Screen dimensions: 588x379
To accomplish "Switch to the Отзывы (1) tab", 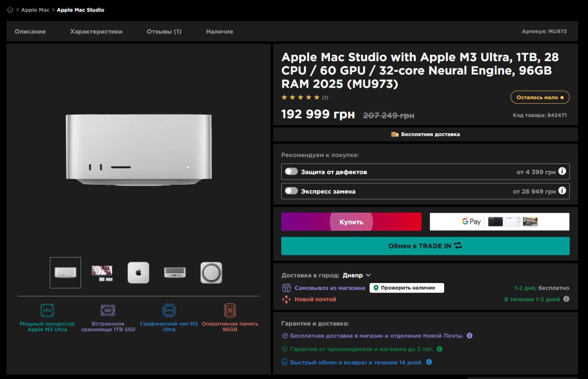I will coord(164,32).
